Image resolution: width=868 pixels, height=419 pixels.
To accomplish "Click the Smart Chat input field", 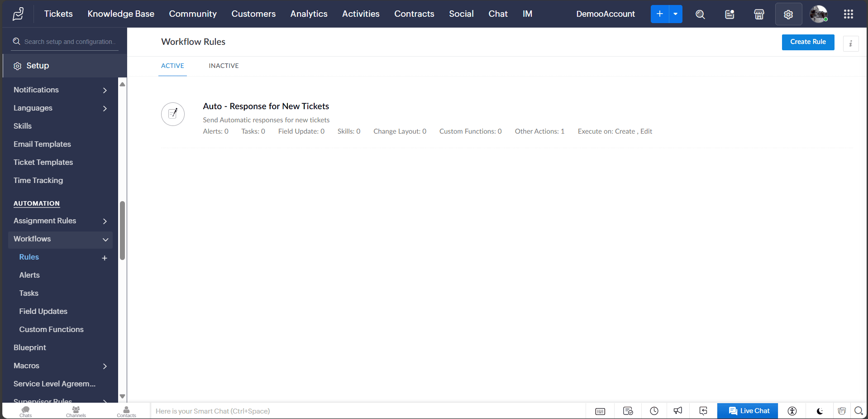I will tap(367, 411).
